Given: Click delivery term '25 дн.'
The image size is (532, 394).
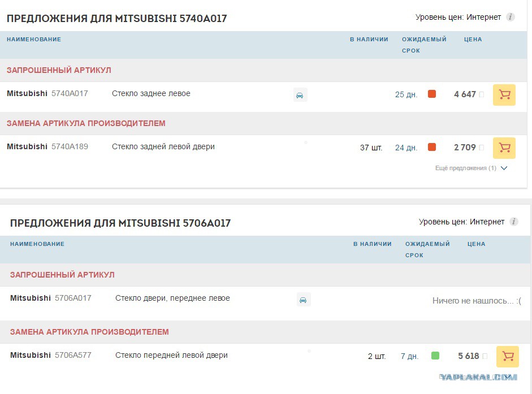Looking at the screenshot, I should (406, 94).
